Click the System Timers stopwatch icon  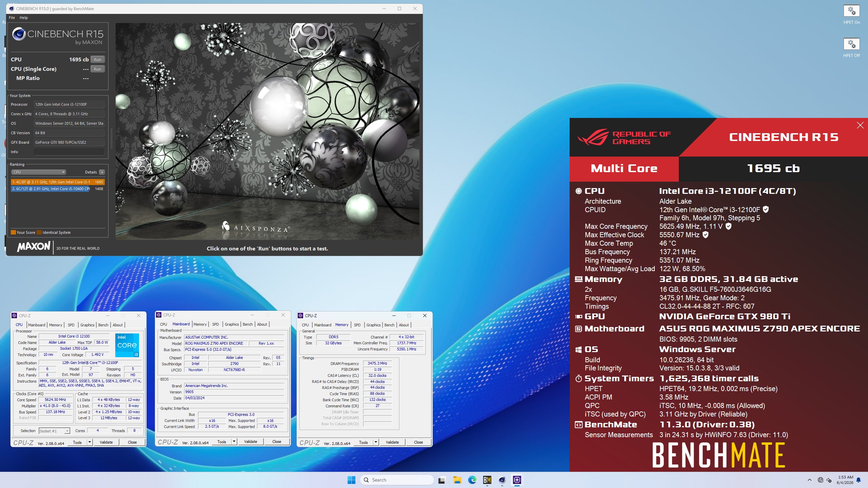coord(578,379)
